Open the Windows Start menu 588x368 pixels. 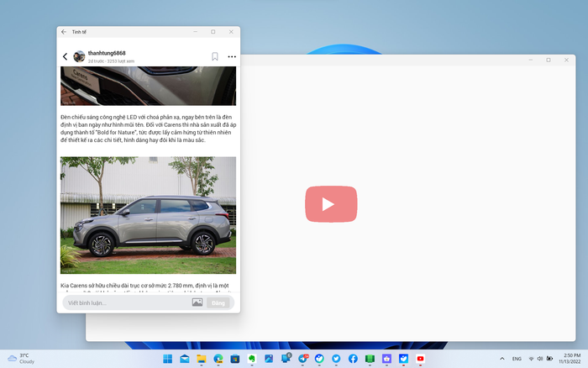[x=168, y=359]
